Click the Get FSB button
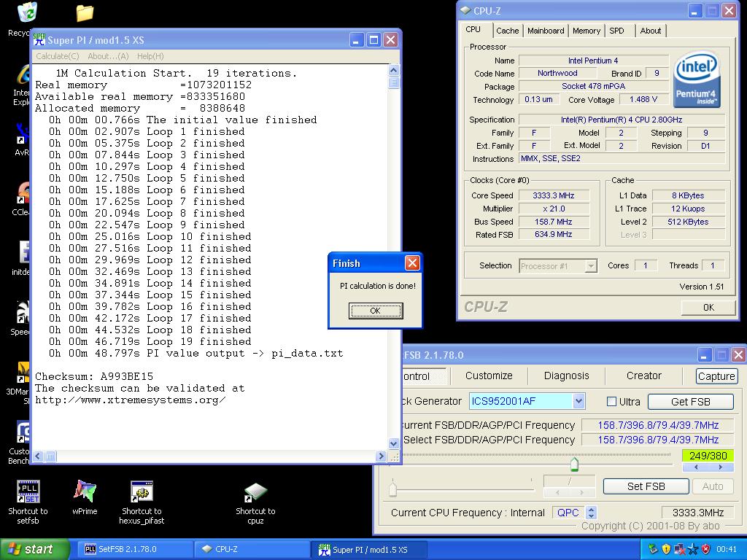 (690, 402)
